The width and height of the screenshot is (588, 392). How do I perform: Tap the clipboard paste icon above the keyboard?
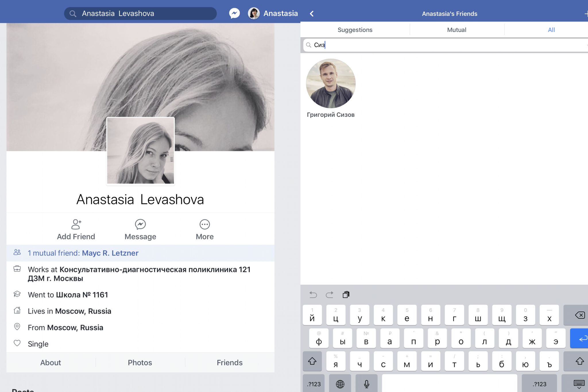[346, 294]
